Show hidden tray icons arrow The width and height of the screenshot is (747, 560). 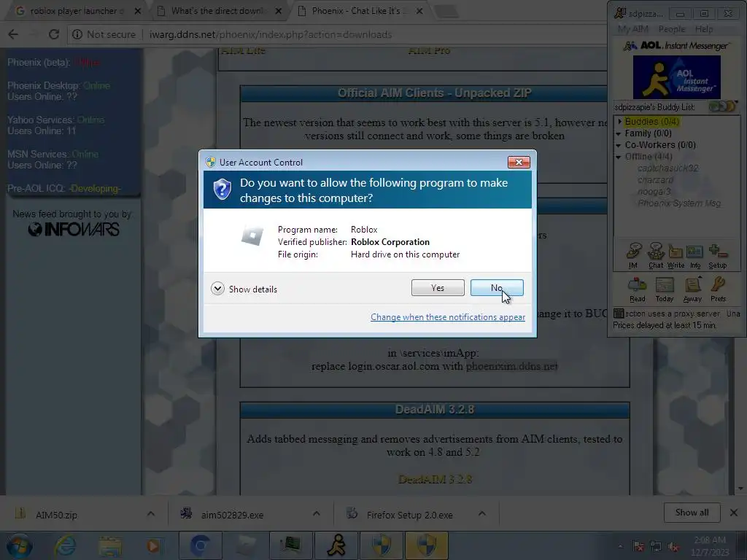(x=620, y=547)
